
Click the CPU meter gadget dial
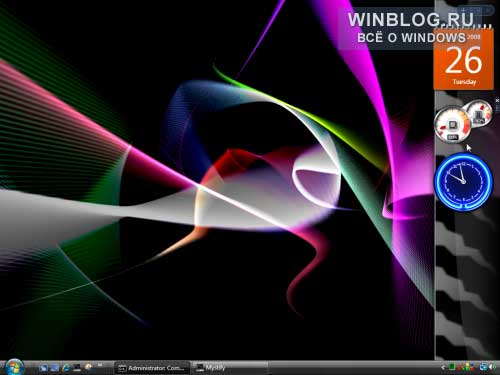(452, 124)
